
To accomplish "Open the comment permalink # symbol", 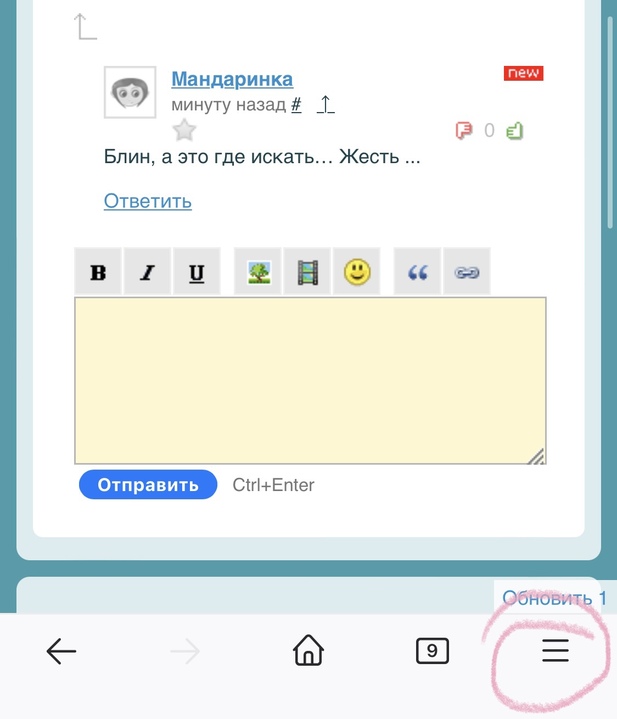I will pos(297,105).
